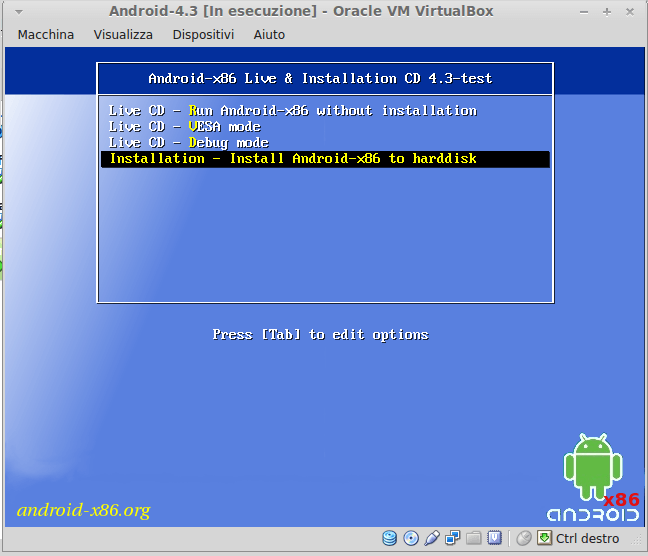Viewport: 648px width, 556px height.
Task: Select 'Live CD - VESA mode' entry
Action: point(325,127)
